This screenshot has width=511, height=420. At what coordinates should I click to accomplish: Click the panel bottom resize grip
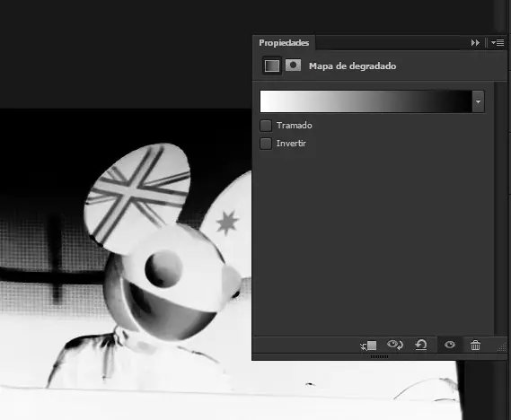pos(379,357)
